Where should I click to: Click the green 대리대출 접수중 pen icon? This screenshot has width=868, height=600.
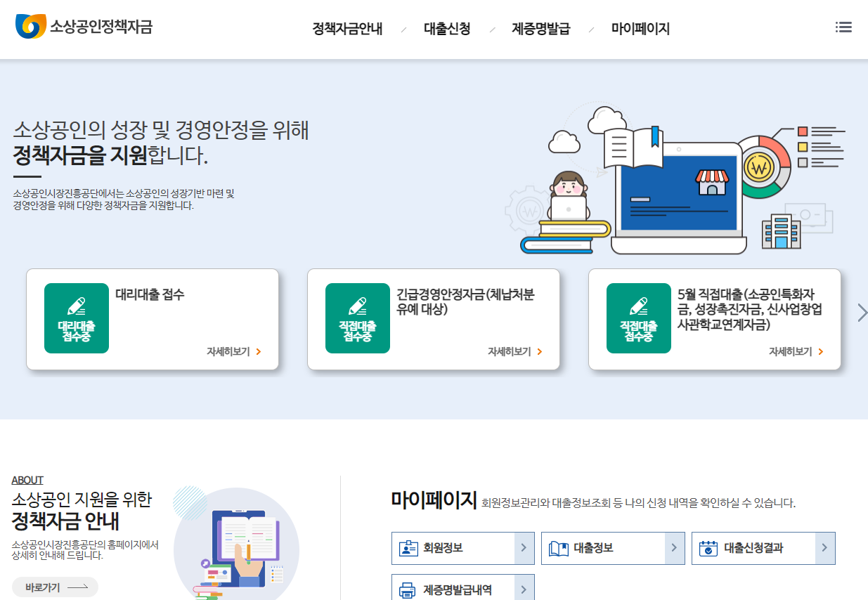tap(77, 319)
